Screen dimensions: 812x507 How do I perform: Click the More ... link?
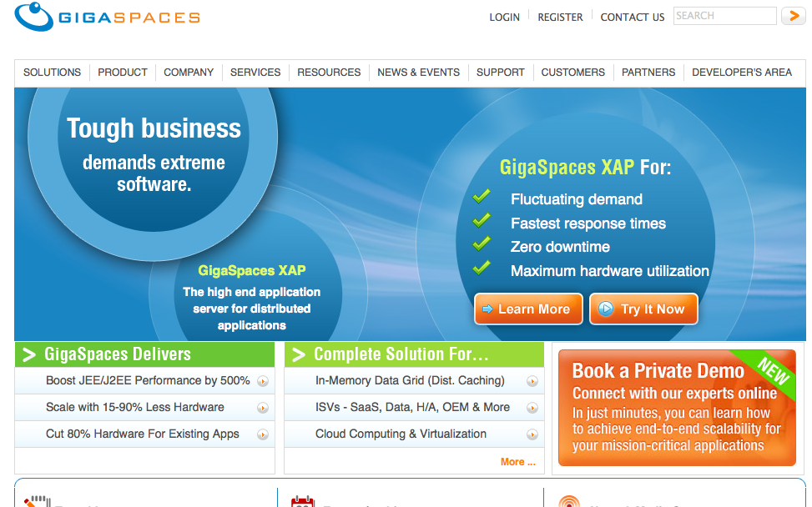click(x=518, y=462)
